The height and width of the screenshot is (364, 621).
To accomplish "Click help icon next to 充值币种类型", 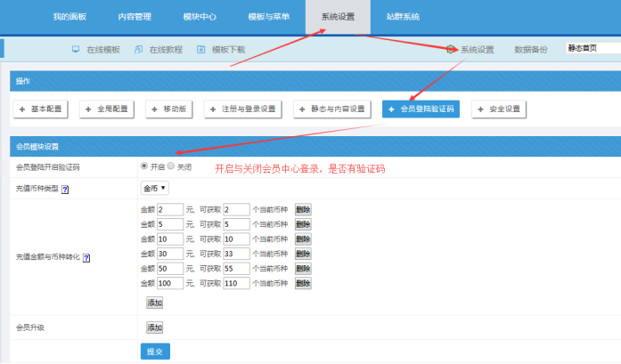I will click(x=65, y=190).
